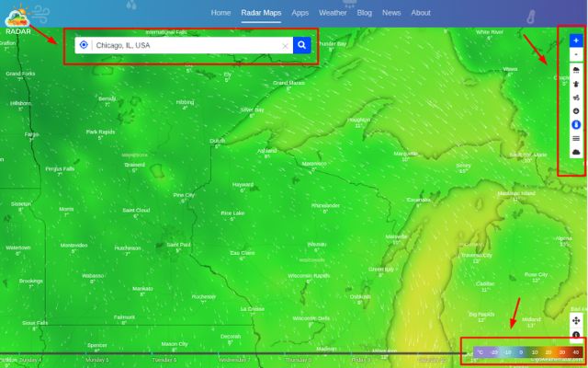Select the rain cloud precipitation layer icon
The width and height of the screenshot is (588, 368).
(x=576, y=70)
